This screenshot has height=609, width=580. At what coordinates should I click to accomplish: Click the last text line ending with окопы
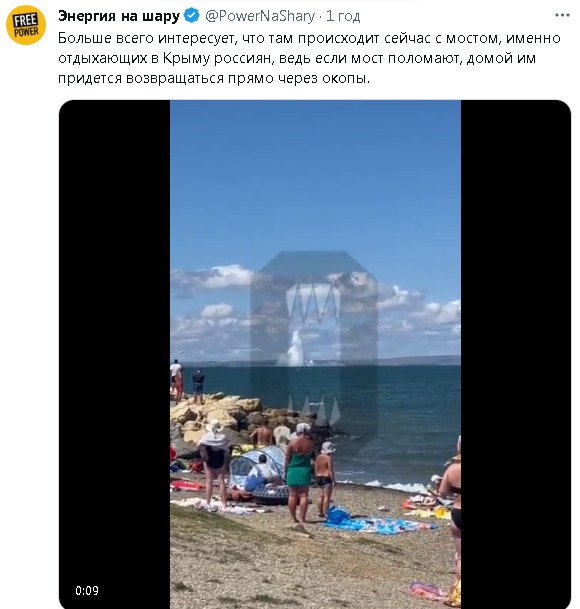tap(214, 78)
